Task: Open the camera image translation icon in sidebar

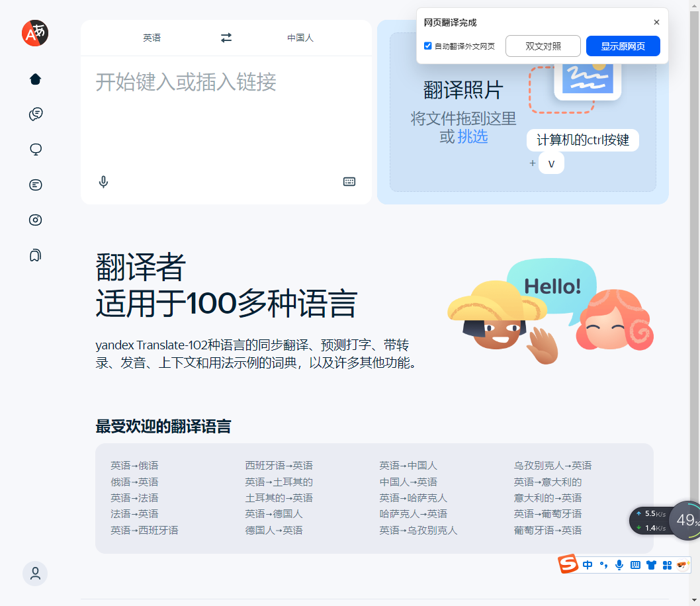Action: pyautogui.click(x=35, y=220)
